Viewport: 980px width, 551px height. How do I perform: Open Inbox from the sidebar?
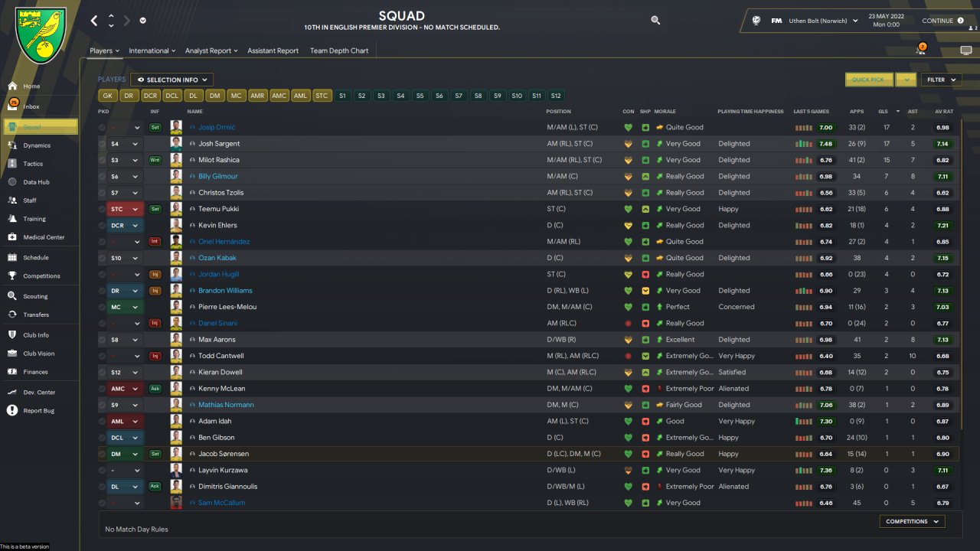(x=31, y=106)
